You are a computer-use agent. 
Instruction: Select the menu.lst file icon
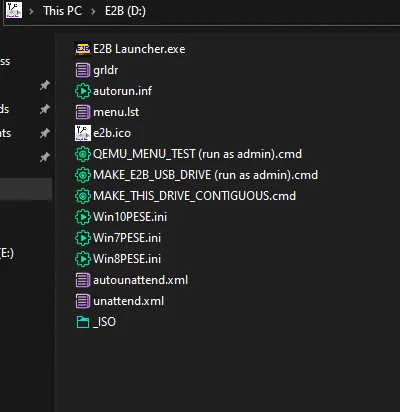click(x=82, y=112)
